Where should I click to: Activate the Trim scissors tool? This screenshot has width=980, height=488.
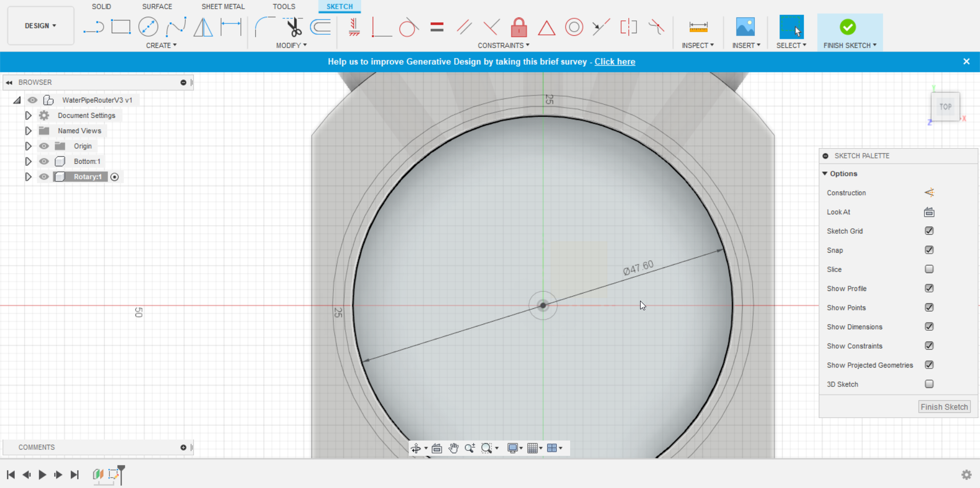pyautogui.click(x=293, y=27)
